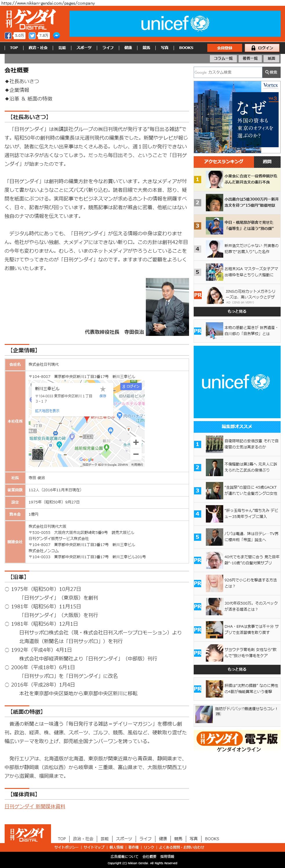Click the 日刊ゲンダイ DIGITAL header logo
Image resolution: width=285 pixels, height=868 pixels.
(x=31, y=19)
